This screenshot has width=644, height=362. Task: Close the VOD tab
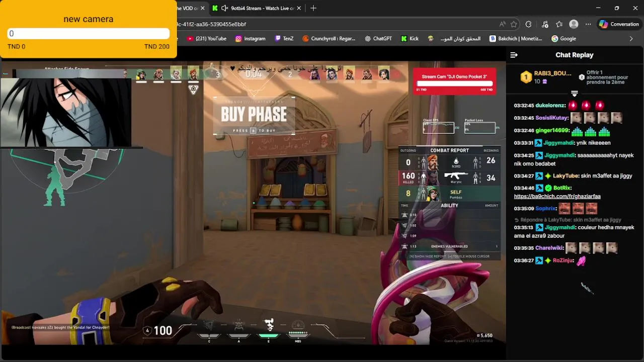pos(202,8)
